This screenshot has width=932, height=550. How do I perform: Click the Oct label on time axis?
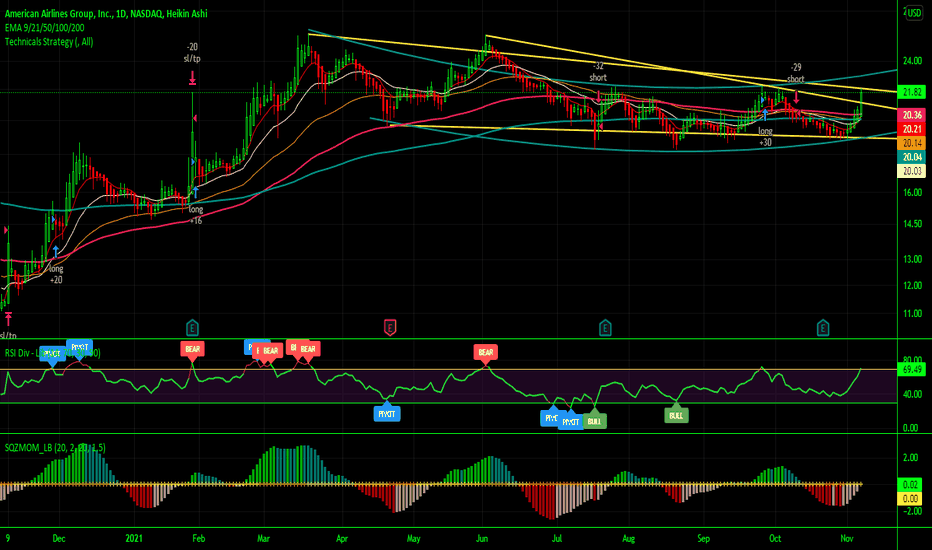[x=775, y=539]
